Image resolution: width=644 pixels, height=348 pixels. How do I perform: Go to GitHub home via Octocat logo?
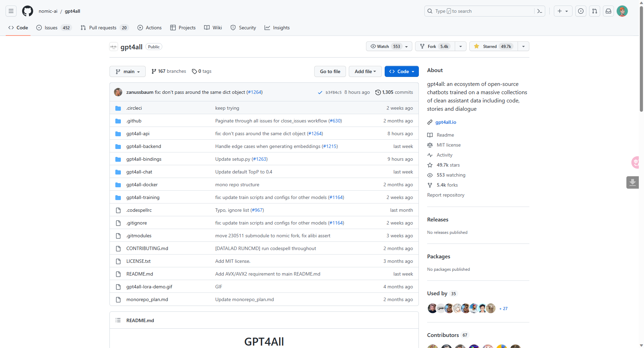[x=28, y=11]
